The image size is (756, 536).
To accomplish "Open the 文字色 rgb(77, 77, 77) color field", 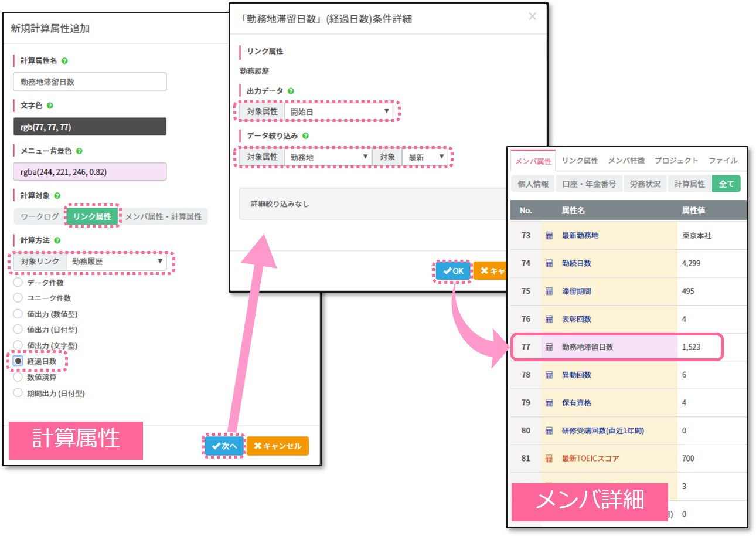I will pos(90,127).
